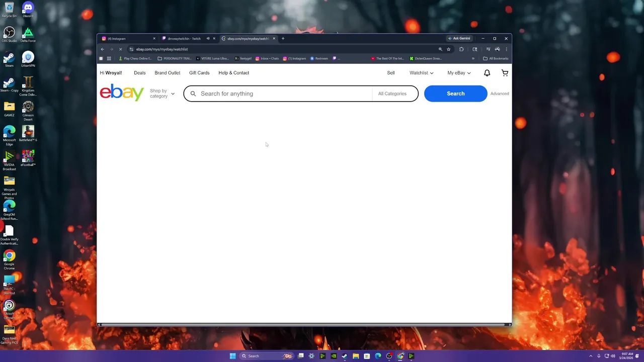This screenshot has width=644, height=362.
Task: Open PERSONALITY TRAI... bookmark folder
Action: [x=174, y=58]
